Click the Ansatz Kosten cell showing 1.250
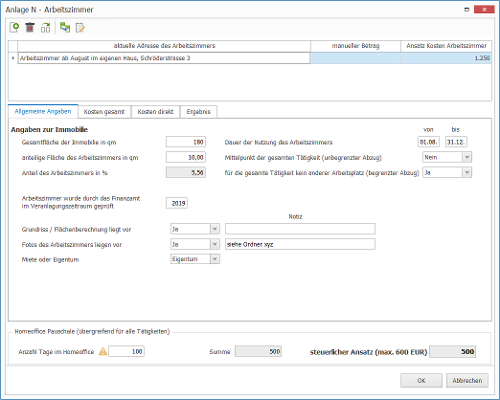The height and width of the screenshot is (400, 500). coord(446,58)
